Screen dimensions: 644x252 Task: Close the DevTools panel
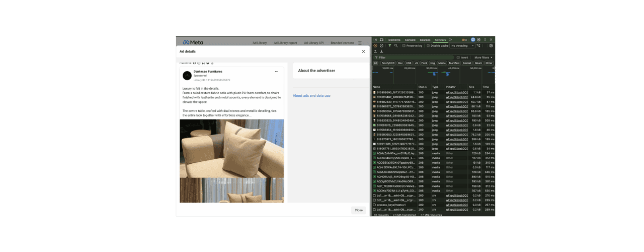tap(491, 40)
